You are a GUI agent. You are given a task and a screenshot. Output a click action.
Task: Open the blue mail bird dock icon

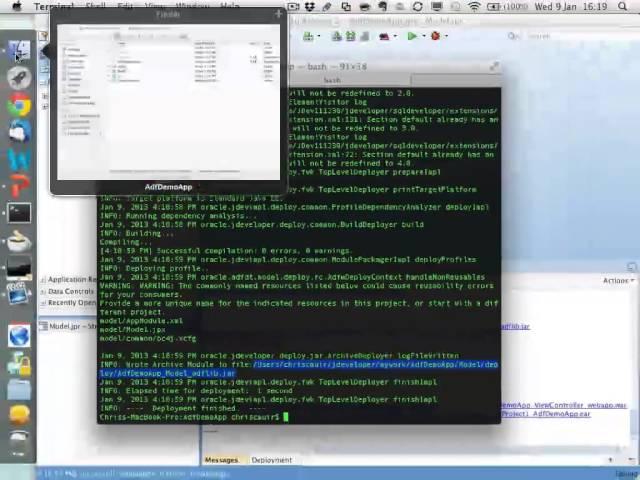point(19,131)
